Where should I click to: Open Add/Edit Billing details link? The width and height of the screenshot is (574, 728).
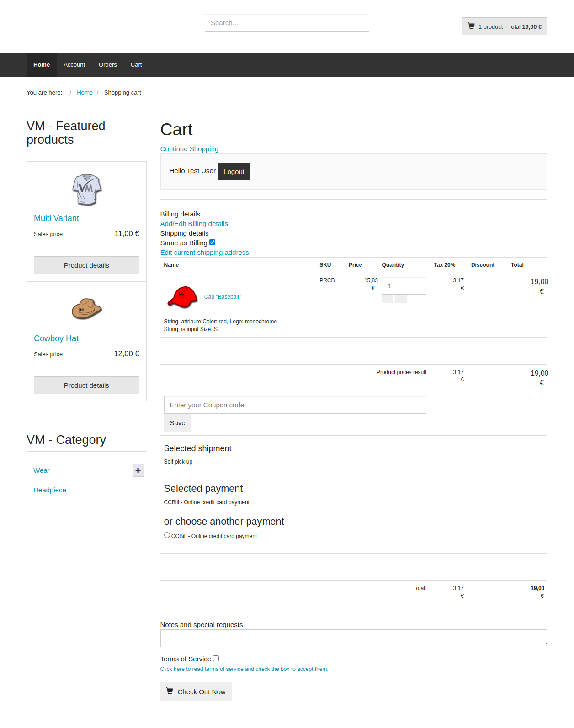point(194,224)
